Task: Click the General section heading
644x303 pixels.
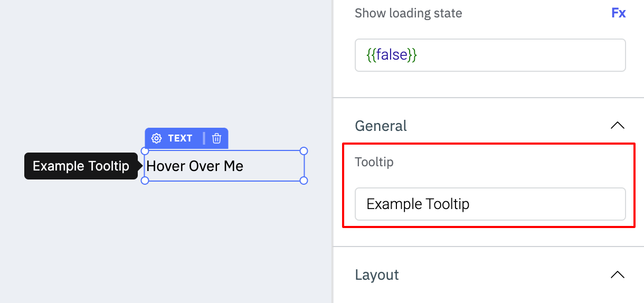Action: pos(381,126)
